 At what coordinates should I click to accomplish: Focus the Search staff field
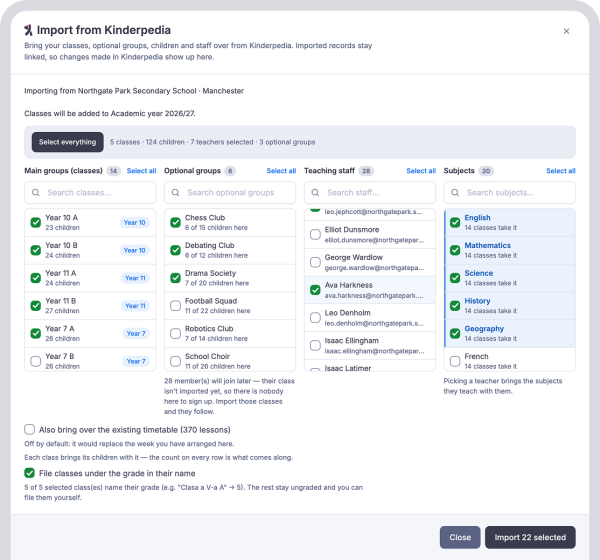[370, 193]
